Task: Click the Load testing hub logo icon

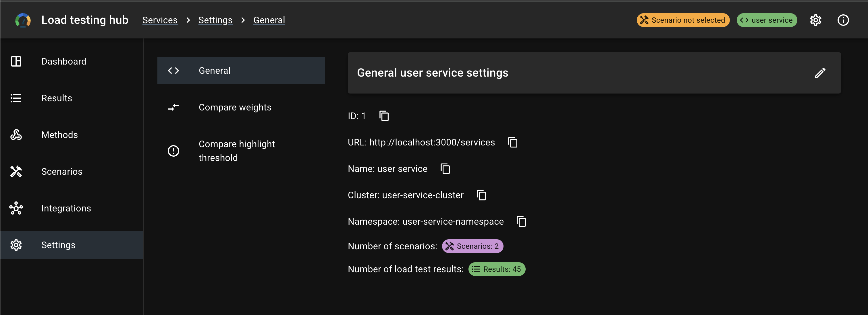Action: (x=23, y=20)
